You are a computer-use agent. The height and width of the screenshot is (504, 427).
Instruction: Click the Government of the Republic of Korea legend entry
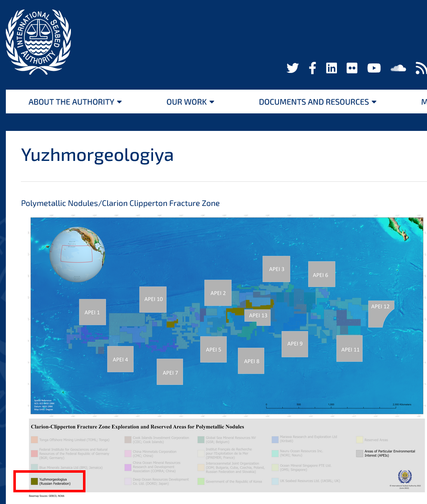point(230,481)
